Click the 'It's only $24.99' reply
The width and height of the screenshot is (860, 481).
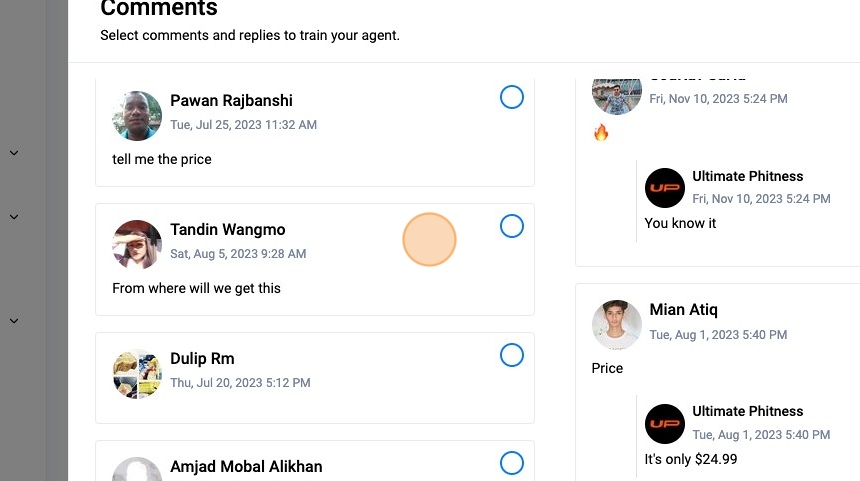[691, 459]
